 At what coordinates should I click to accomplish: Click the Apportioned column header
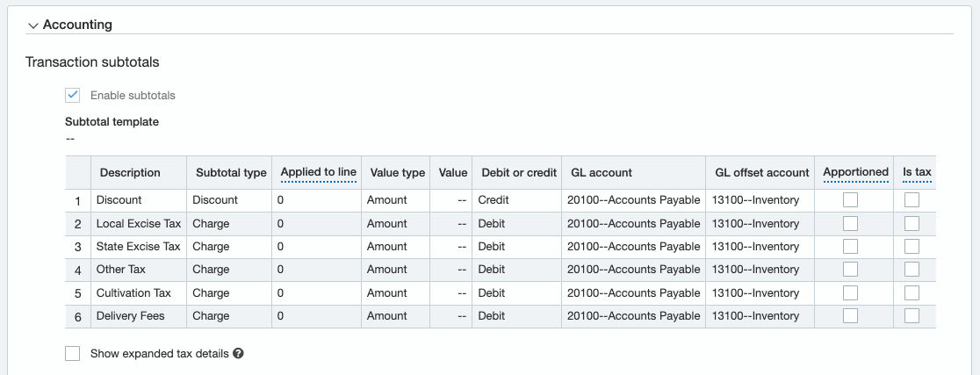coord(855,172)
